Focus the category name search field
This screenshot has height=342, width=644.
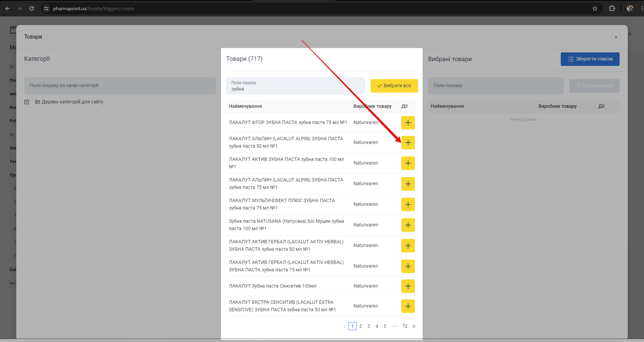click(x=120, y=86)
